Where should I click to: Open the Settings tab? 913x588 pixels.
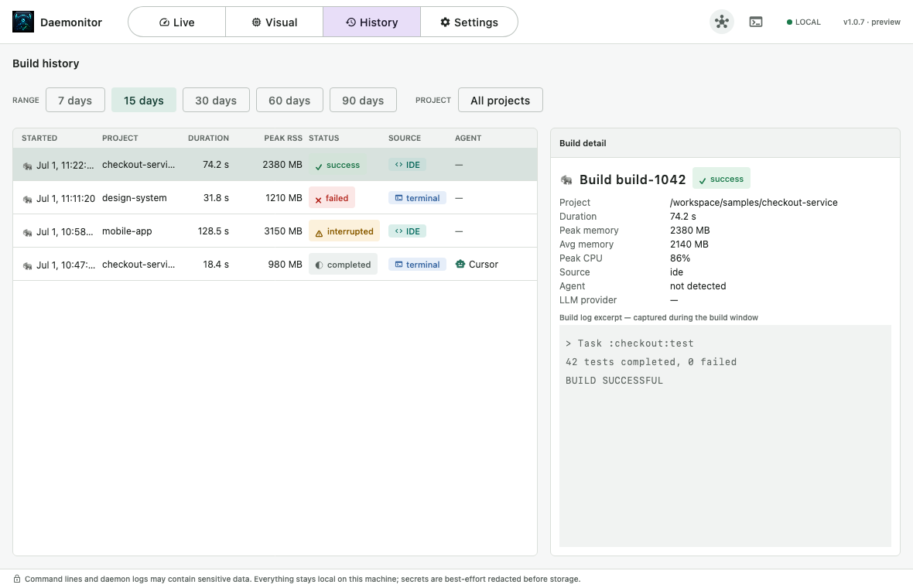pos(469,22)
